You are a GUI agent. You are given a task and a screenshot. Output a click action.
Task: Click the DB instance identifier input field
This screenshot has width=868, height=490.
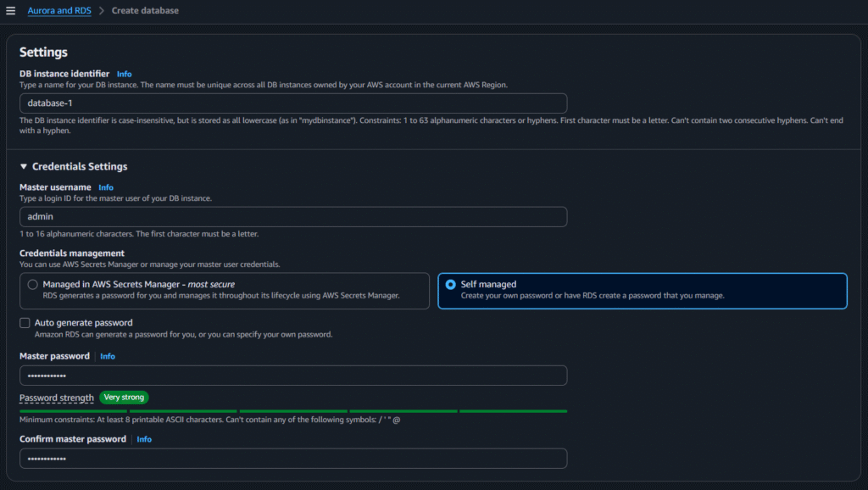coord(292,103)
